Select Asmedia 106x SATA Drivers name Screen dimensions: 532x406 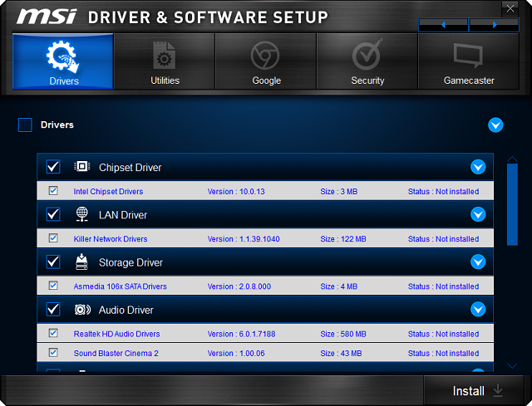[120, 286]
